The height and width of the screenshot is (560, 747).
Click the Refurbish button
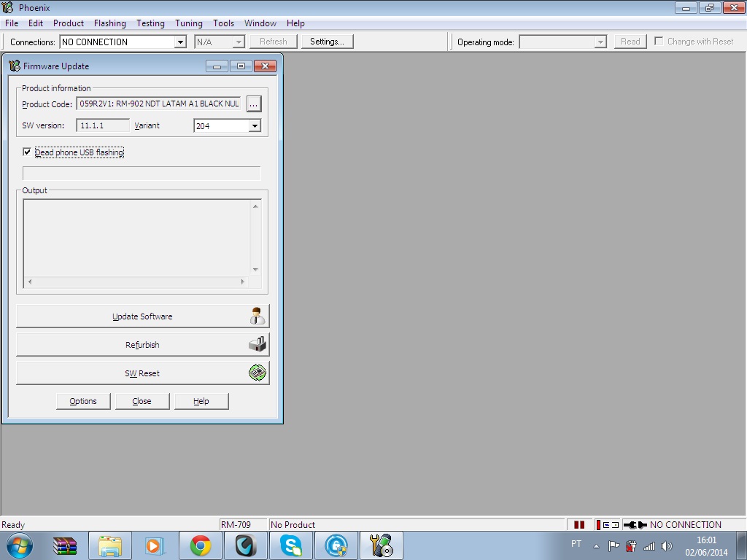(142, 345)
